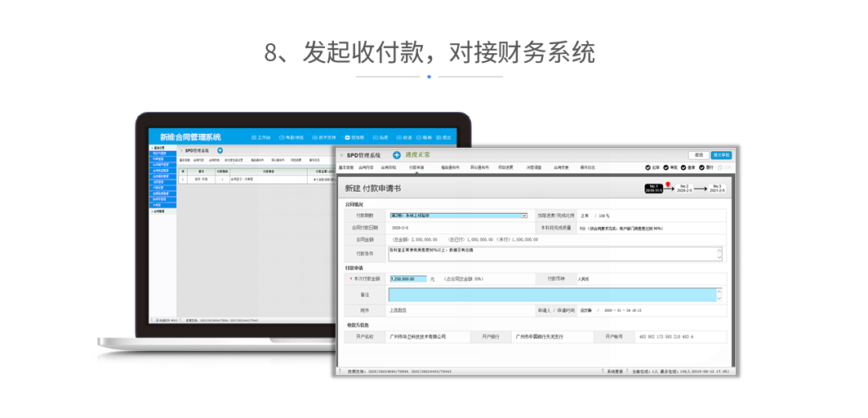Screen dimensions: 868x418
Task: Click down arrow of 备注 scrollbar
Action: point(719,299)
